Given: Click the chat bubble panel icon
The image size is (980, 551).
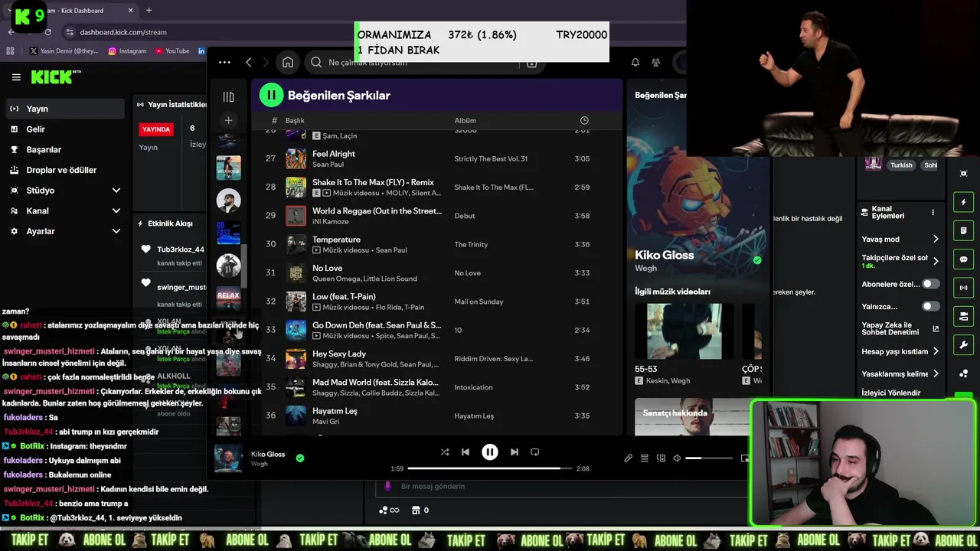Looking at the screenshot, I should click(x=963, y=259).
